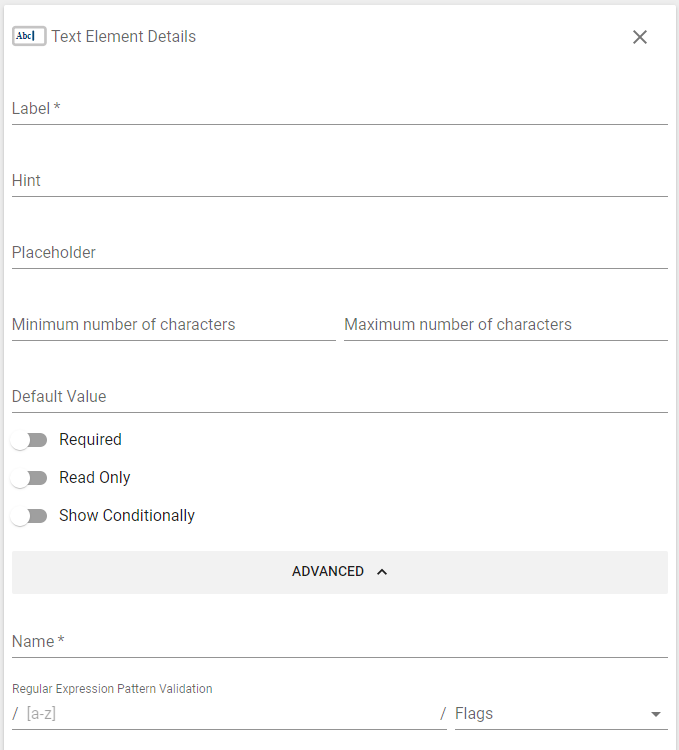Click into the Hint field

point(340,181)
